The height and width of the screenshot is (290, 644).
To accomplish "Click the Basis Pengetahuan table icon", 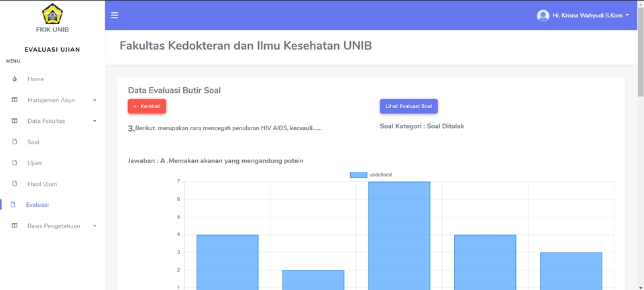I will click(x=15, y=226).
